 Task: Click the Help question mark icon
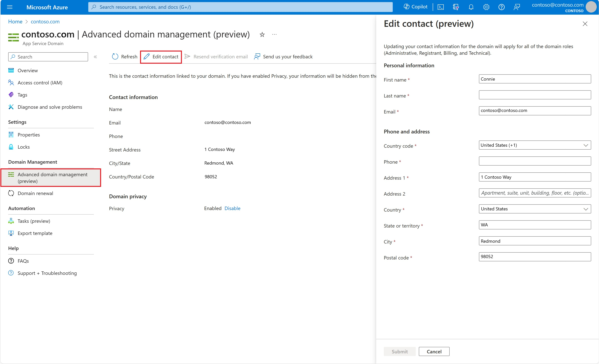pyautogui.click(x=501, y=7)
